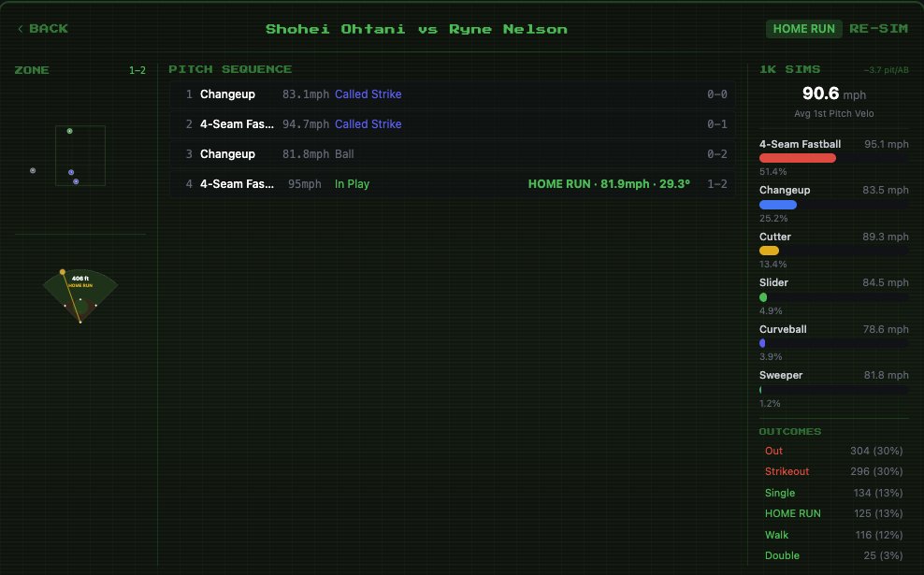Image resolution: width=924 pixels, height=575 pixels.
Task: Click the Sweeper pitch label
Action: pyautogui.click(x=781, y=375)
